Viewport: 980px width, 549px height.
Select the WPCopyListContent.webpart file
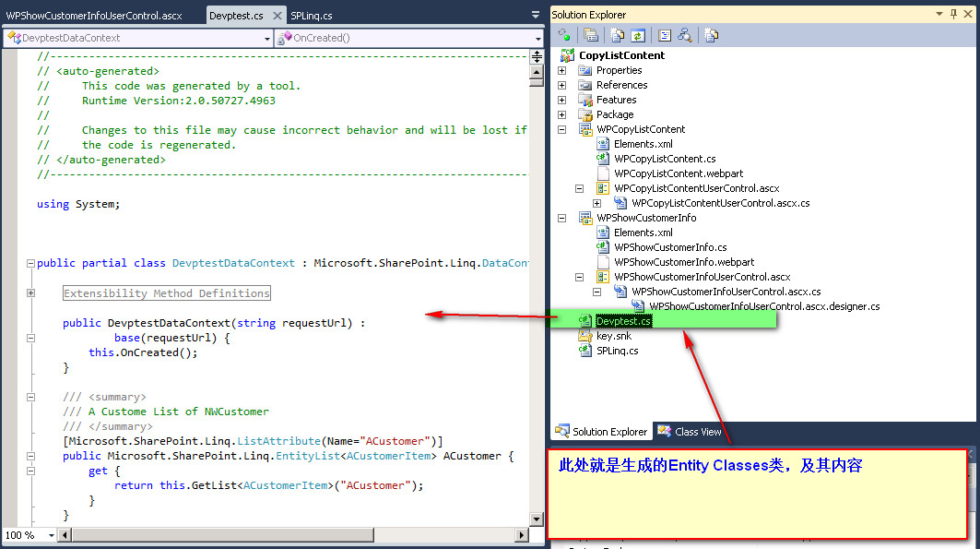679,173
